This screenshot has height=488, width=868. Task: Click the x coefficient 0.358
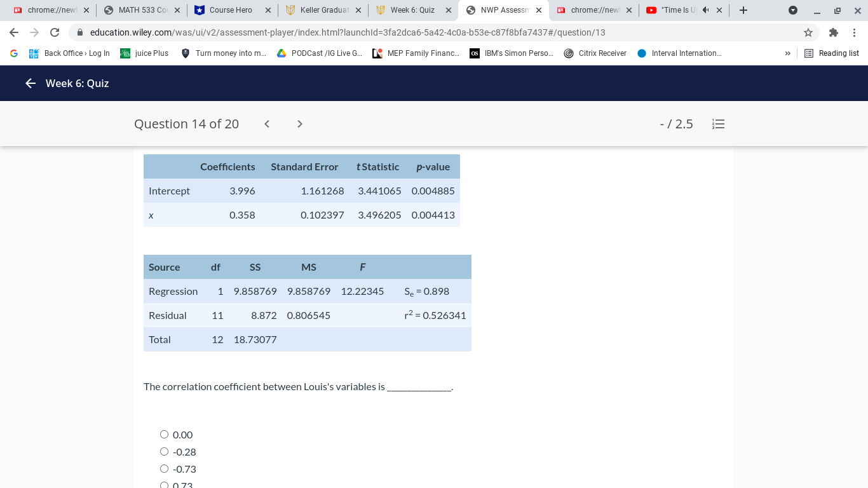coord(242,215)
